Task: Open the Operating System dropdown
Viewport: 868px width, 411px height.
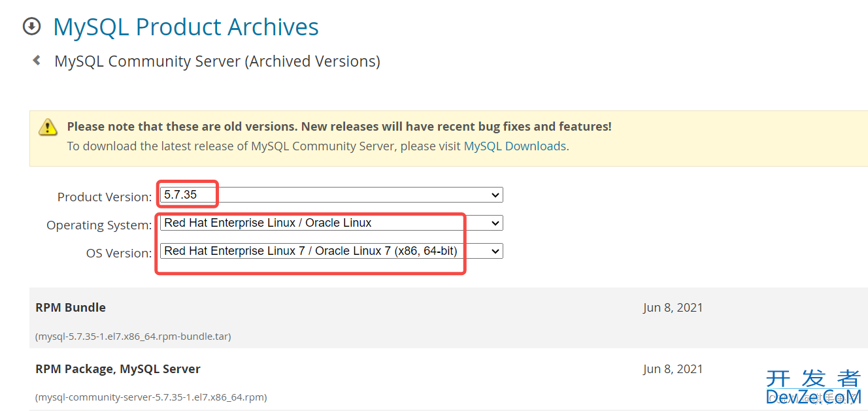Action: coord(331,223)
